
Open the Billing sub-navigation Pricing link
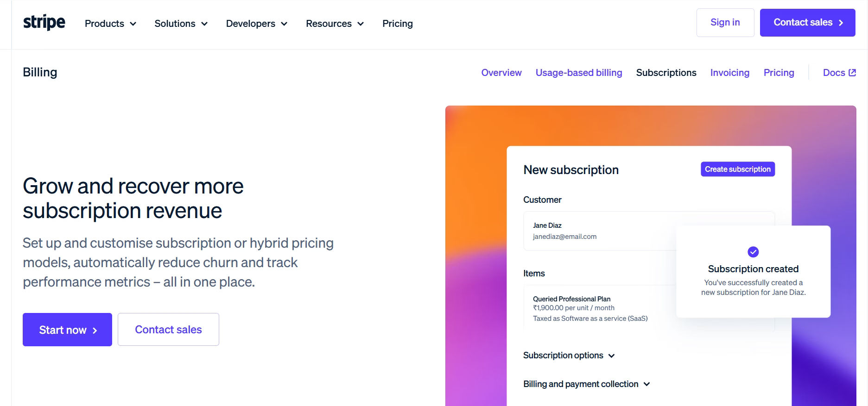[x=779, y=73]
